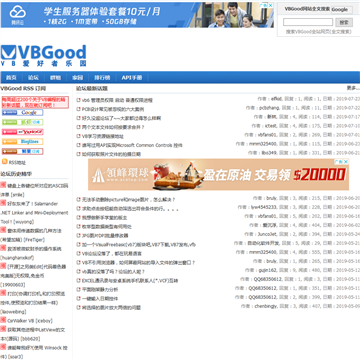This screenshot has height=360, width=360.
Task: Click author name 'lyw4545233'
Action: click(264, 207)
